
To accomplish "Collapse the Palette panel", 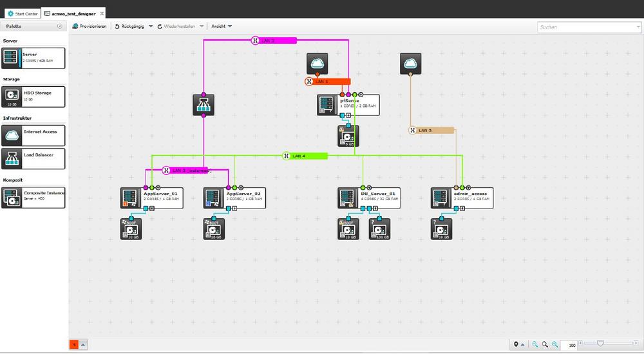I will (59, 26).
